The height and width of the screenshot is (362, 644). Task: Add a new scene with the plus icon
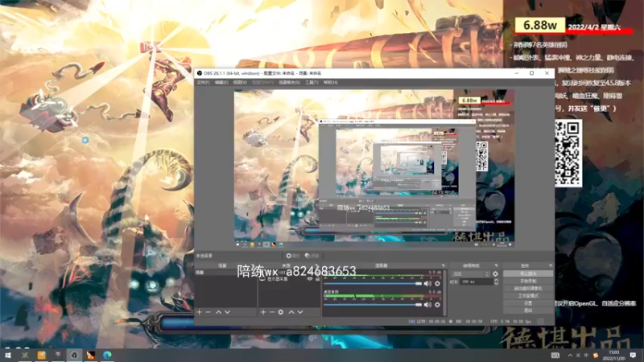tap(199, 312)
